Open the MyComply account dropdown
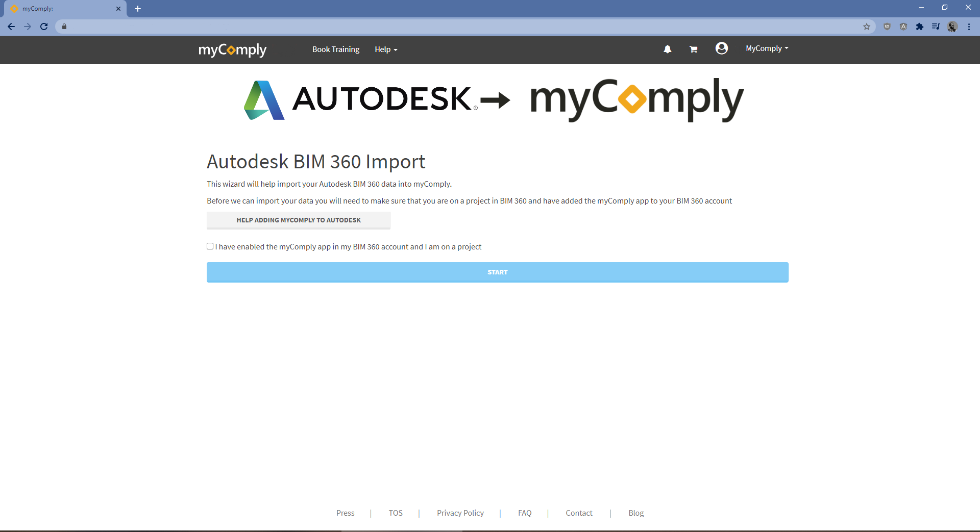 coord(767,48)
